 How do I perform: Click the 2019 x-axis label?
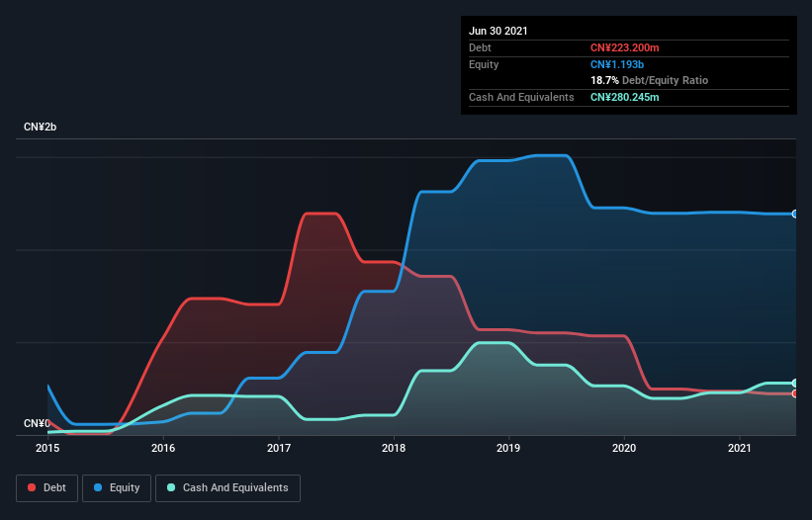[x=508, y=448]
